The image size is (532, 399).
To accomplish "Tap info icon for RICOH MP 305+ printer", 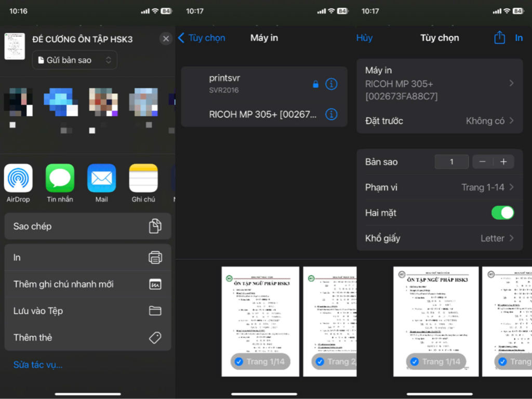I will tap(331, 114).
